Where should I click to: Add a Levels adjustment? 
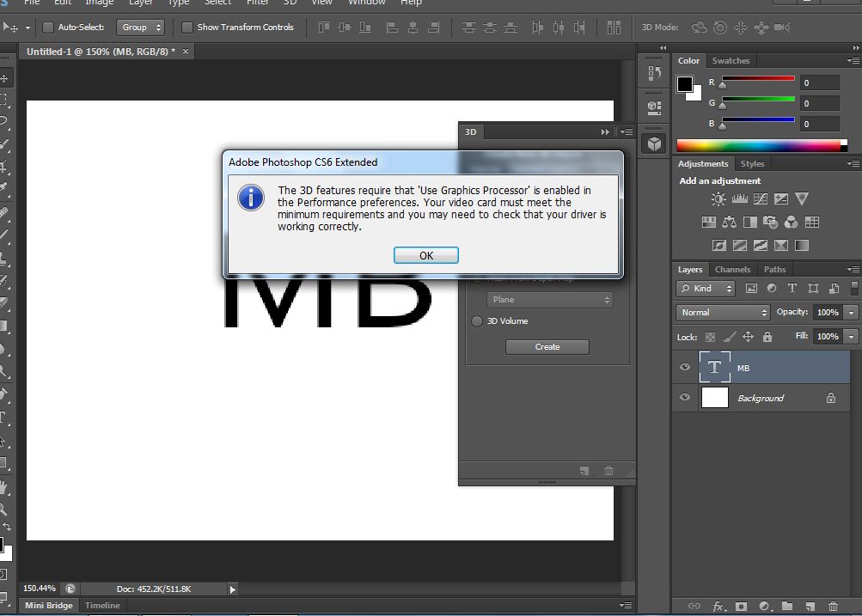[739, 199]
